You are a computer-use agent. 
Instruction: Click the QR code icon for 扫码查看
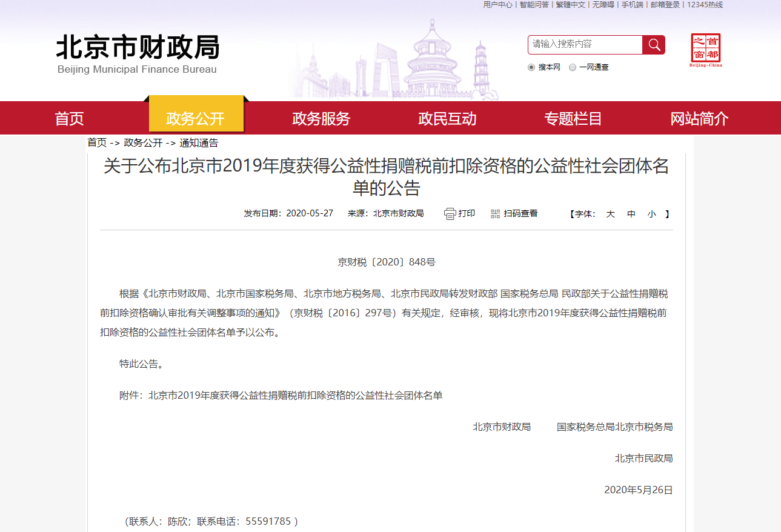[x=496, y=214]
